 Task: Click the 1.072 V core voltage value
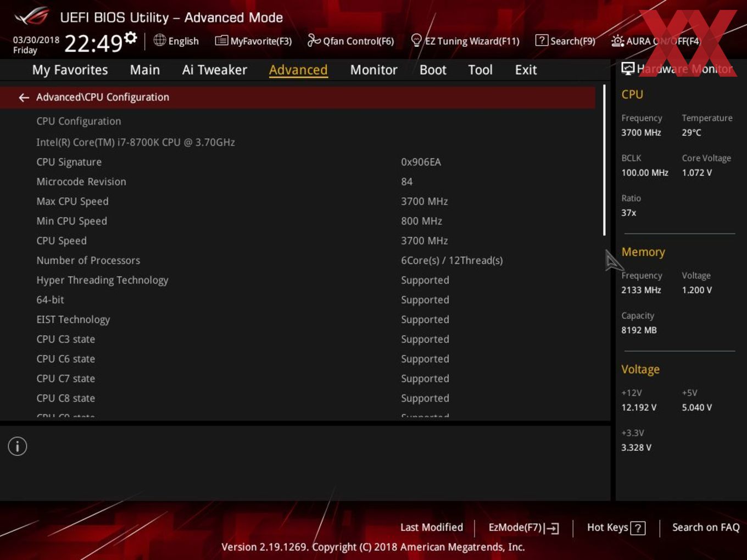[x=696, y=173]
